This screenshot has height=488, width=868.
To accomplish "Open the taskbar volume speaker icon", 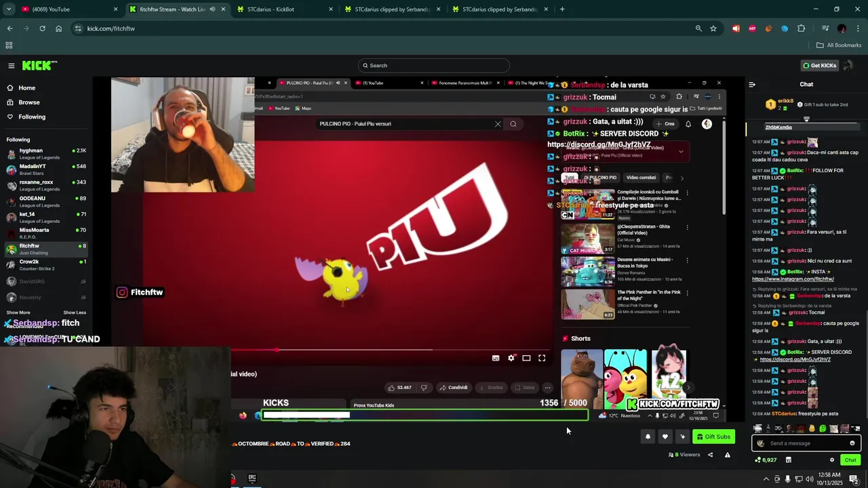I will click(x=809, y=479).
